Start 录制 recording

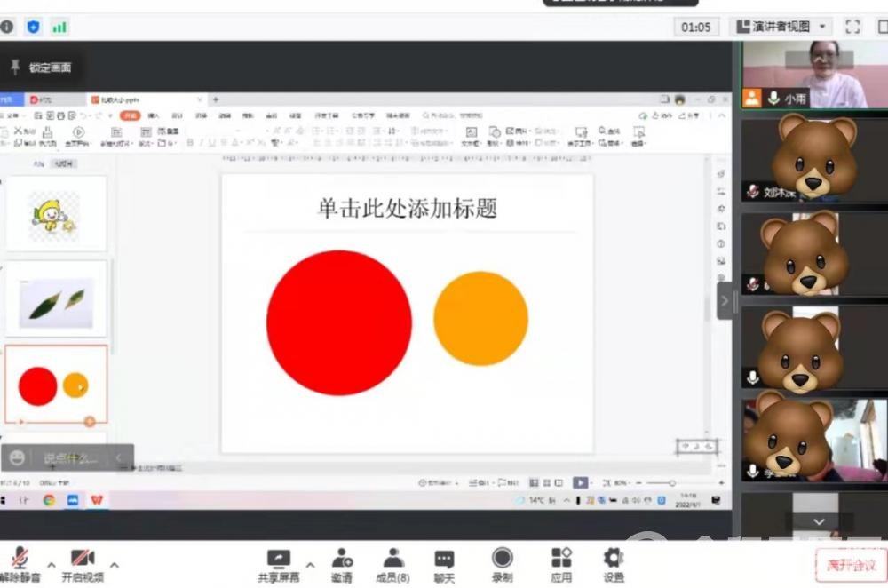click(502, 565)
